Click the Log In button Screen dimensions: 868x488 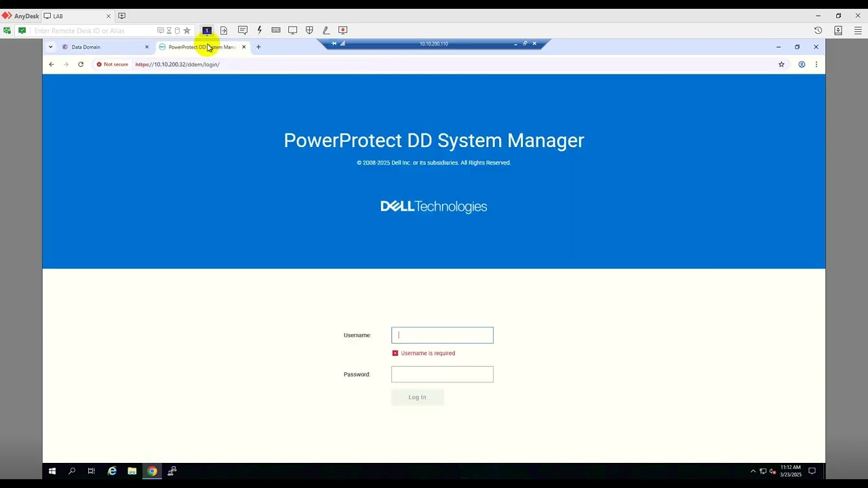pos(418,397)
